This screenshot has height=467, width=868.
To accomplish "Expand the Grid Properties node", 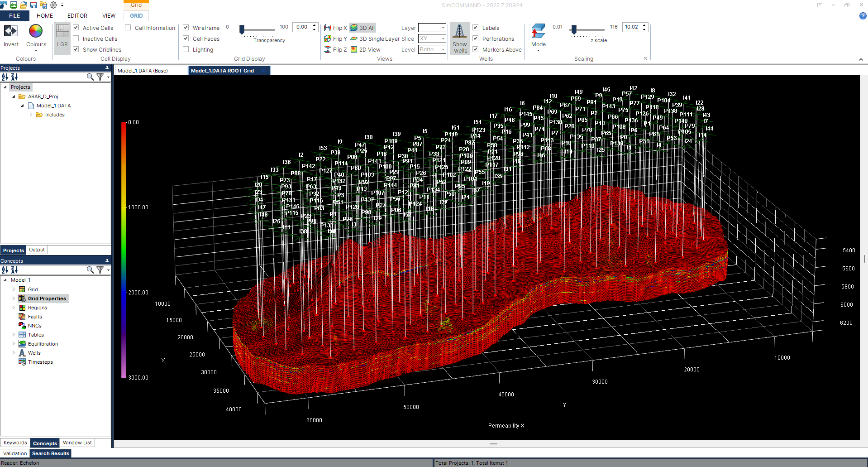I will coord(14,298).
